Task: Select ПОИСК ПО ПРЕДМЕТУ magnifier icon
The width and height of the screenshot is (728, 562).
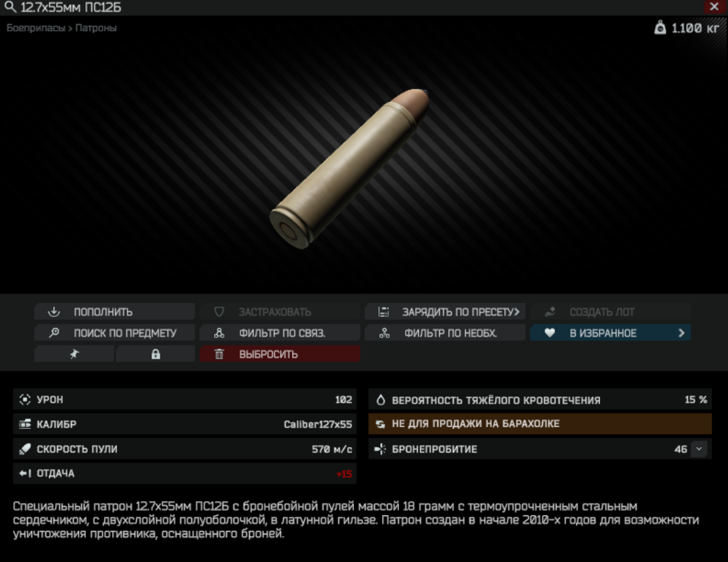Action: [54, 333]
